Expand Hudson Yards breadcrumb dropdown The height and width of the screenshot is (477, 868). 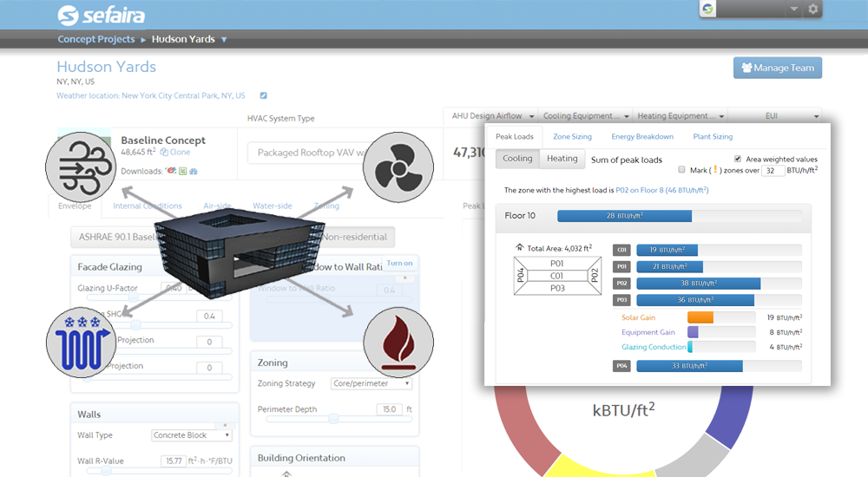pos(224,39)
